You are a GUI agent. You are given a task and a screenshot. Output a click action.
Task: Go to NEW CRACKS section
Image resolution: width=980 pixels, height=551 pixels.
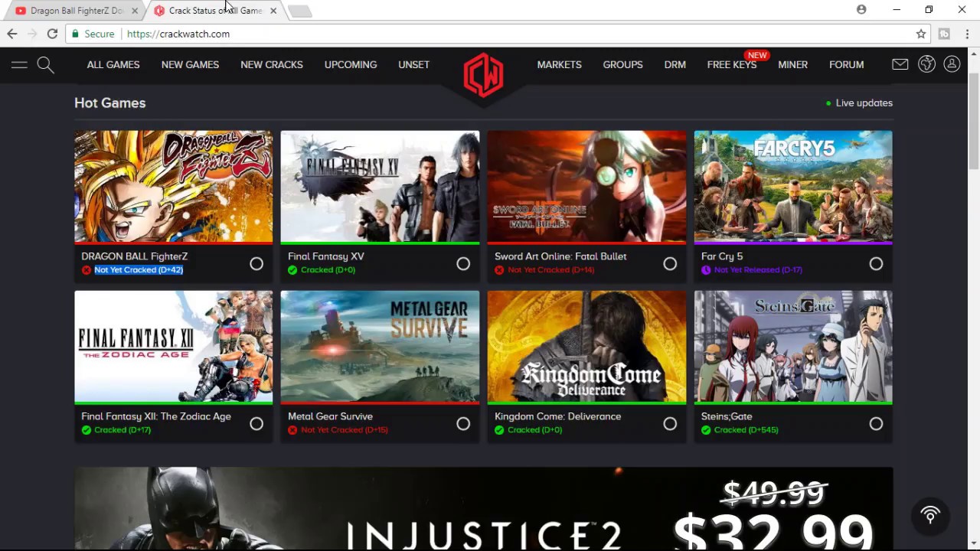click(x=272, y=64)
